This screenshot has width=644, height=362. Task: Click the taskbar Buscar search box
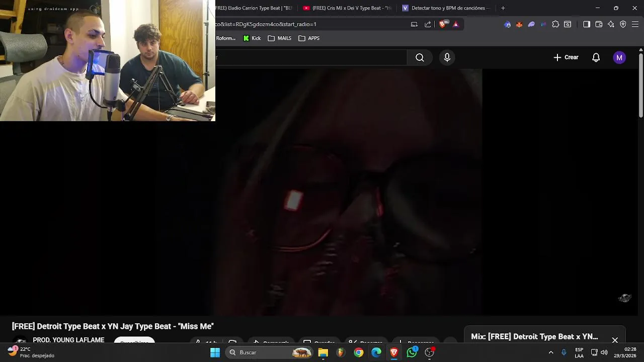(270, 352)
